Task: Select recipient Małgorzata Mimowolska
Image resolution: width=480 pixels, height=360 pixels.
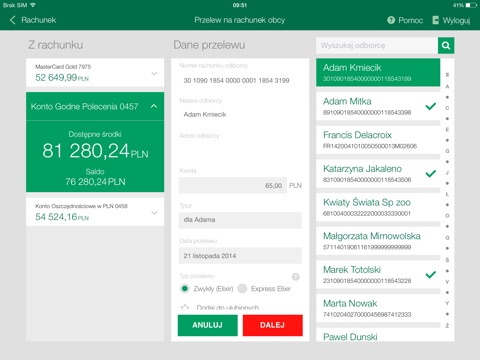Action: pyautogui.click(x=378, y=241)
